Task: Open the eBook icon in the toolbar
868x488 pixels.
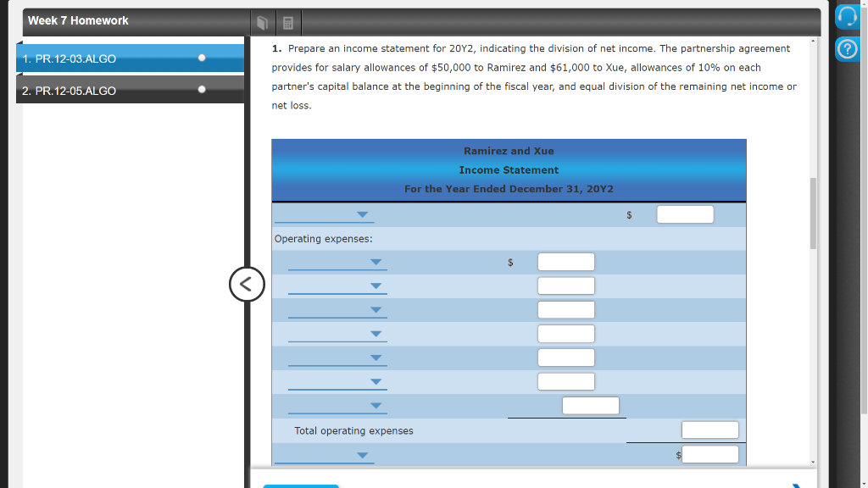Action: tap(263, 23)
